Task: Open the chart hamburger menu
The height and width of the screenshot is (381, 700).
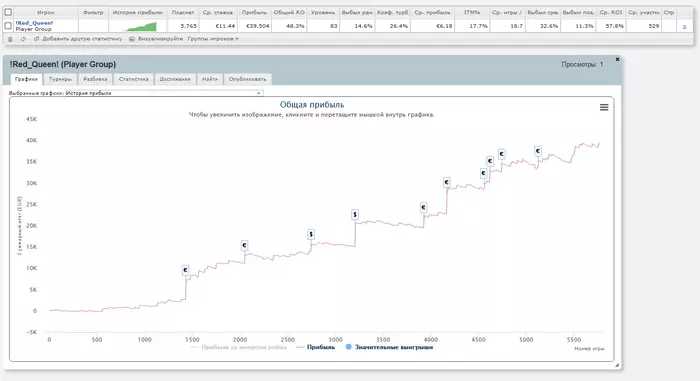Action: tap(604, 107)
